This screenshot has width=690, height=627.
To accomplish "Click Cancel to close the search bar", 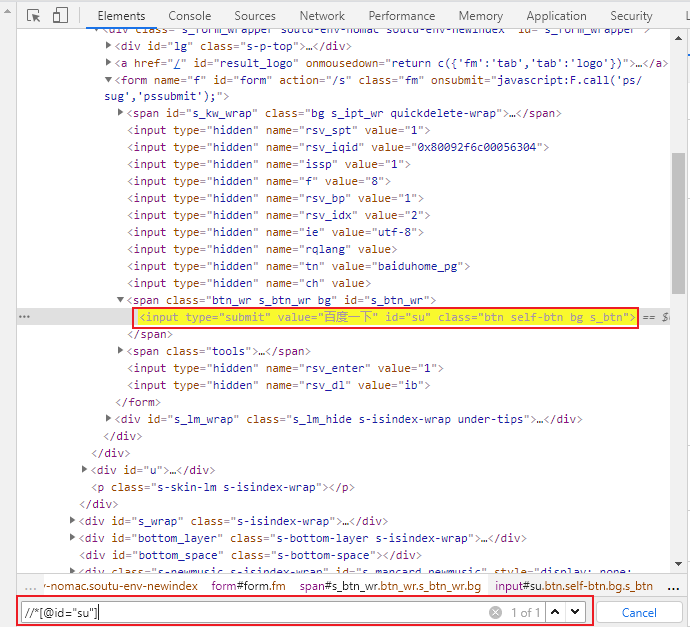I will pyautogui.click(x=639, y=612).
